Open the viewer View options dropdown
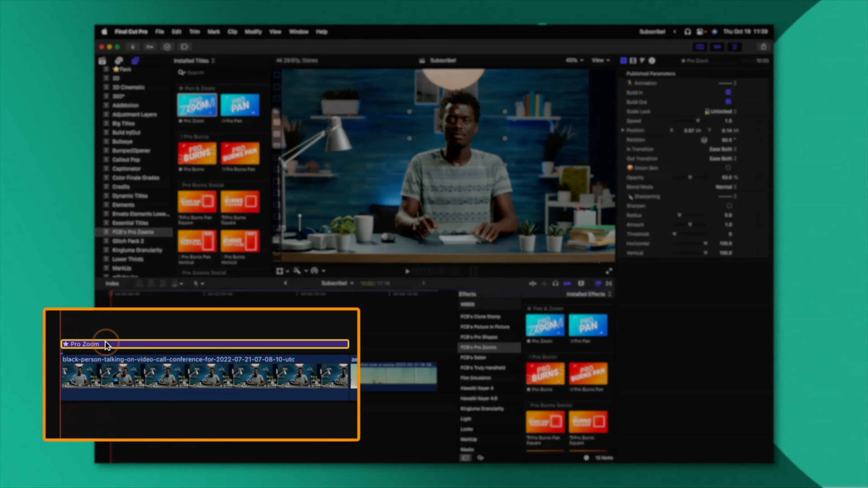 click(x=600, y=60)
